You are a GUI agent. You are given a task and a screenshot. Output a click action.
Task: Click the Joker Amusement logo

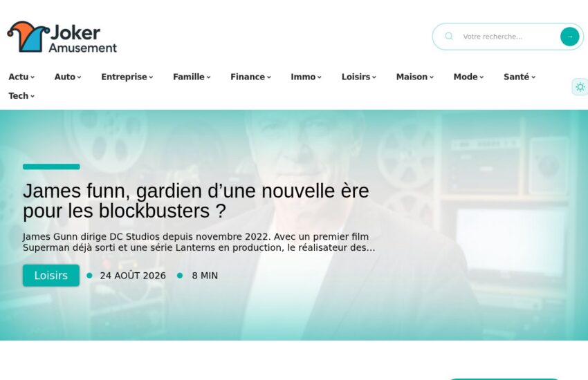[x=62, y=37]
